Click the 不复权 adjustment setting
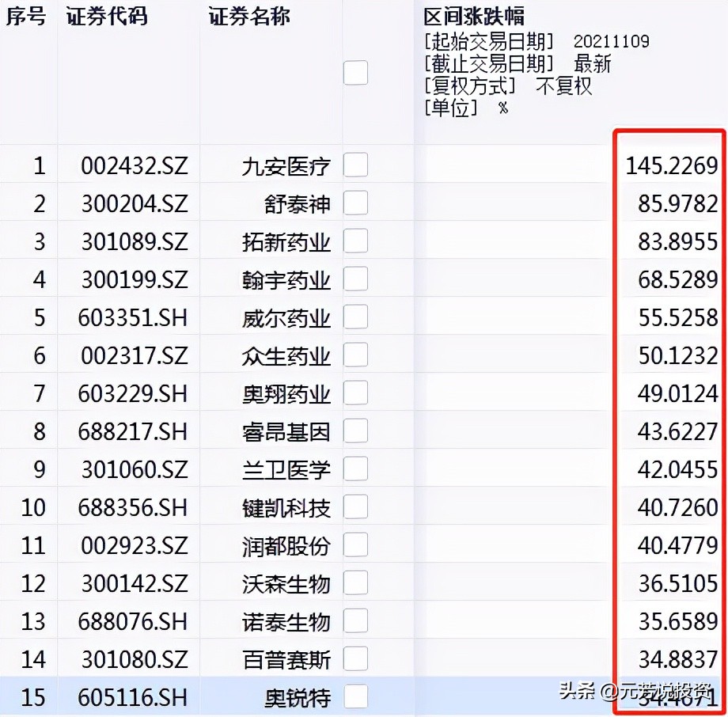Screen dimensions: 728x717 pyautogui.click(x=563, y=86)
